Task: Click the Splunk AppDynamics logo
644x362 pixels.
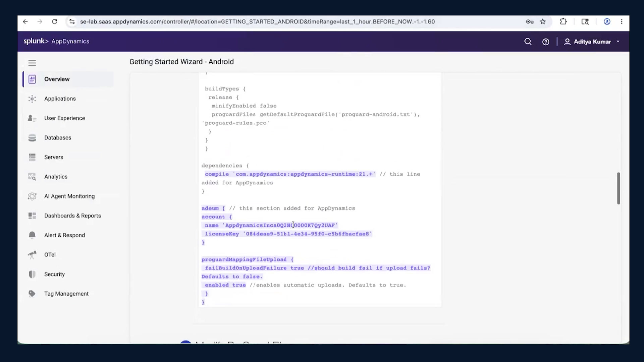Action: 56,41
